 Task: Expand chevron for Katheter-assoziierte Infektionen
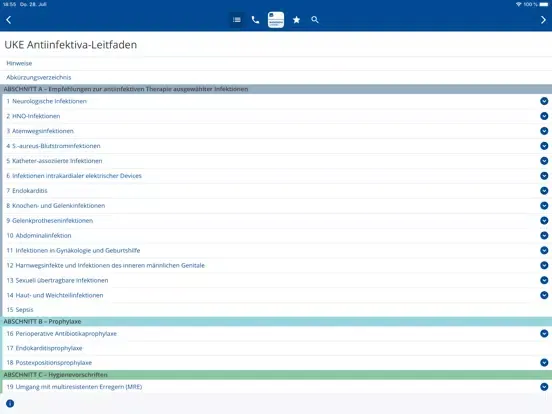[544, 161]
